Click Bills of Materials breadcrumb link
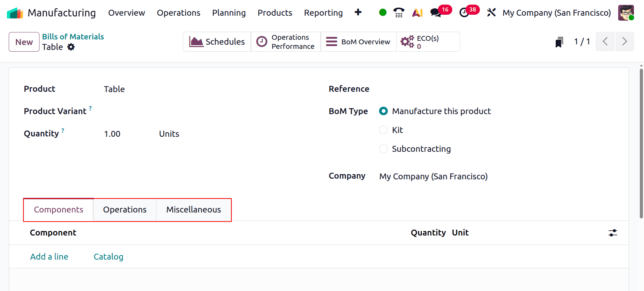 (x=73, y=37)
